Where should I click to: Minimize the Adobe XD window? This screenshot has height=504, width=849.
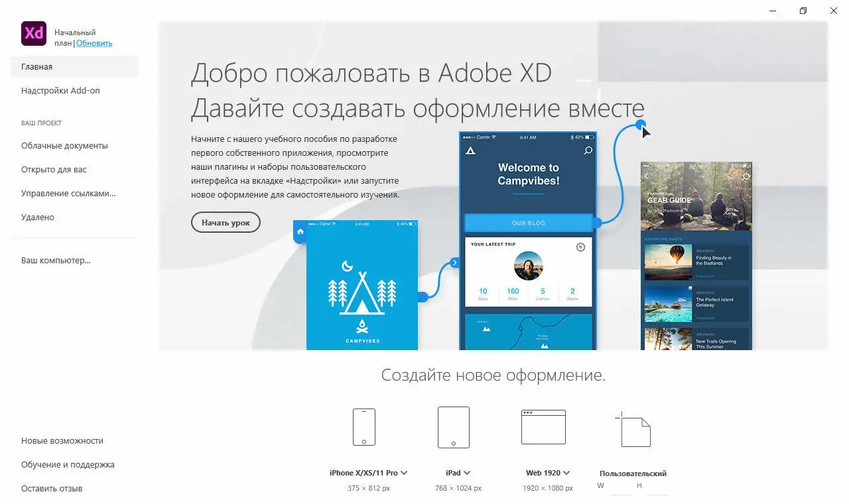(773, 11)
